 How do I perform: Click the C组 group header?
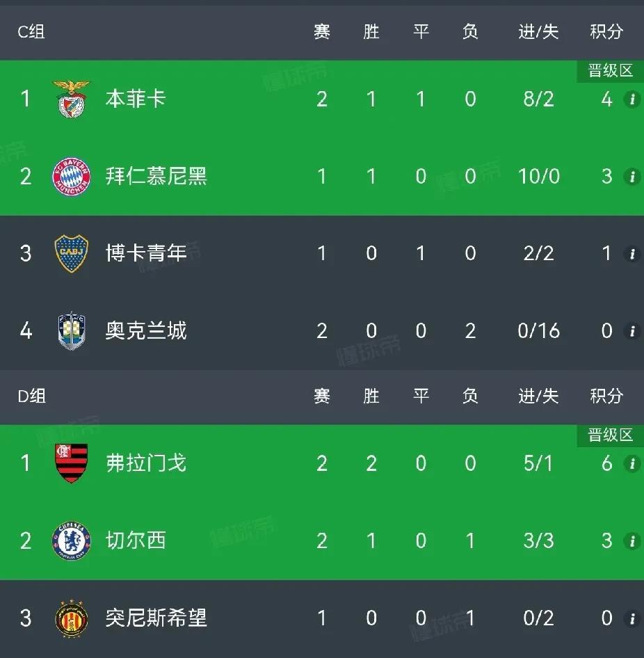31,31
